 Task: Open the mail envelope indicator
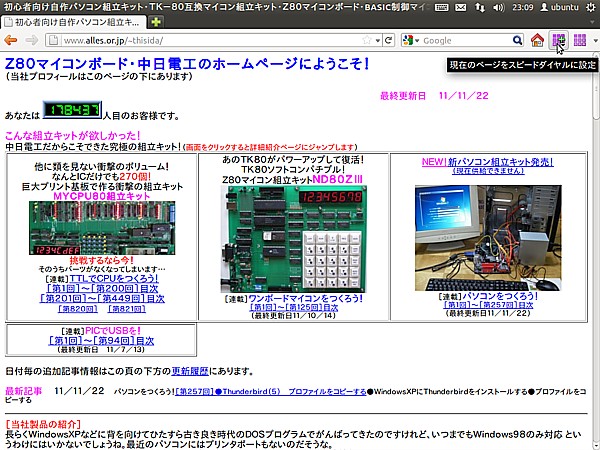click(x=461, y=7)
